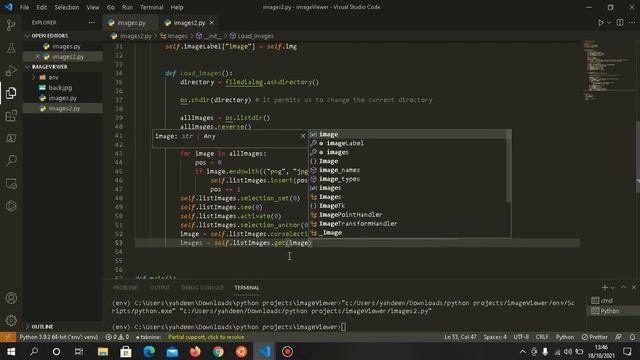Screen dimensions: 640x360
Task: Close the parameter hint popup
Action: 303,136
